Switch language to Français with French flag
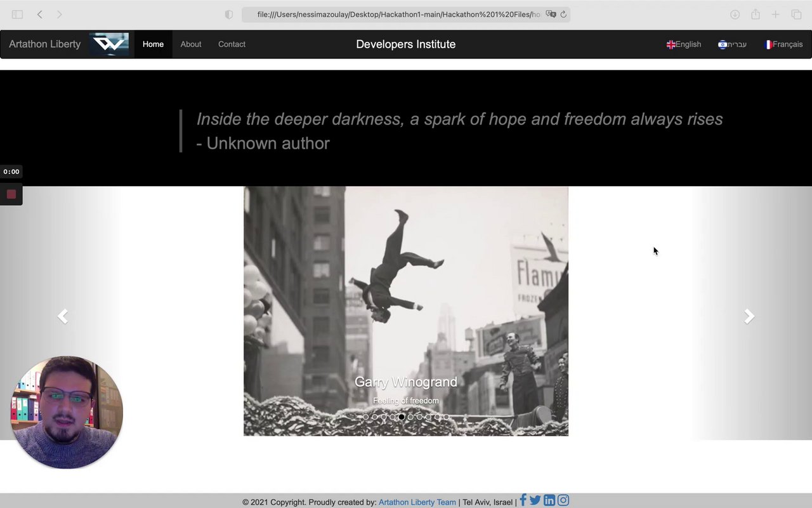The height and width of the screenshot is (508, 812). pos(784,44)
